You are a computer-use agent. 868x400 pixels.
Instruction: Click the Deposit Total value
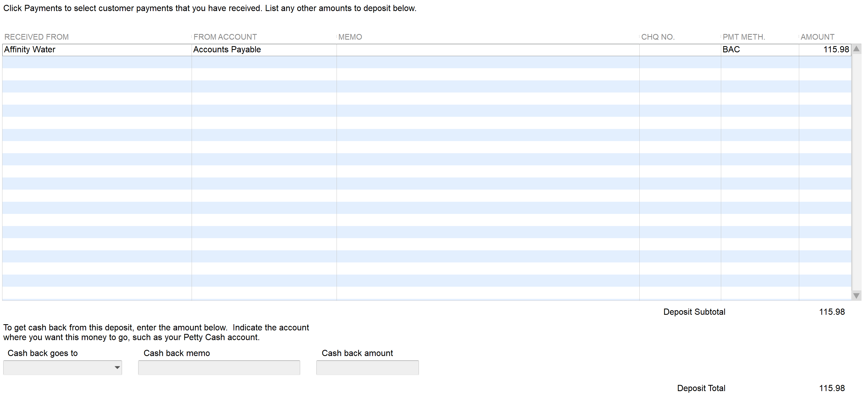(x=832, y=388)
